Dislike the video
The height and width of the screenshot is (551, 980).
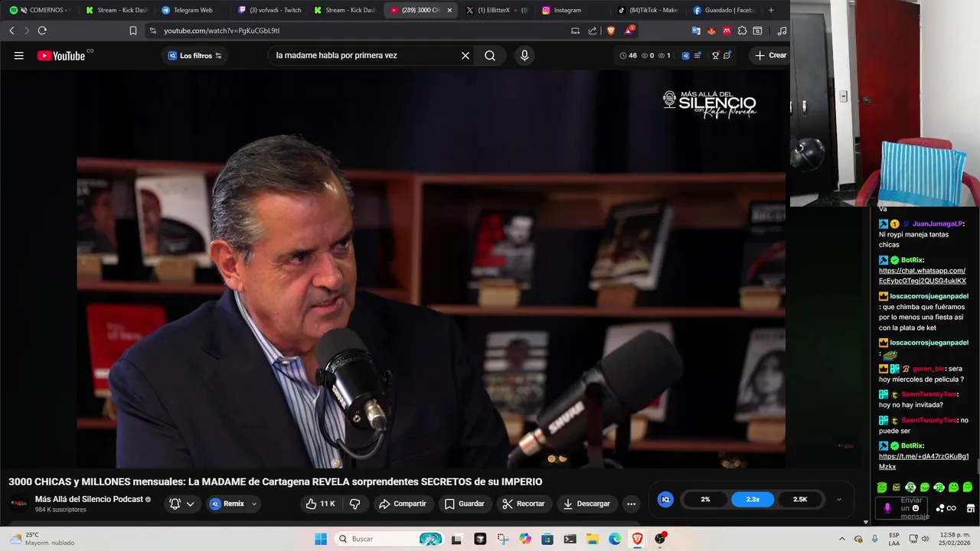click(354, 504)
